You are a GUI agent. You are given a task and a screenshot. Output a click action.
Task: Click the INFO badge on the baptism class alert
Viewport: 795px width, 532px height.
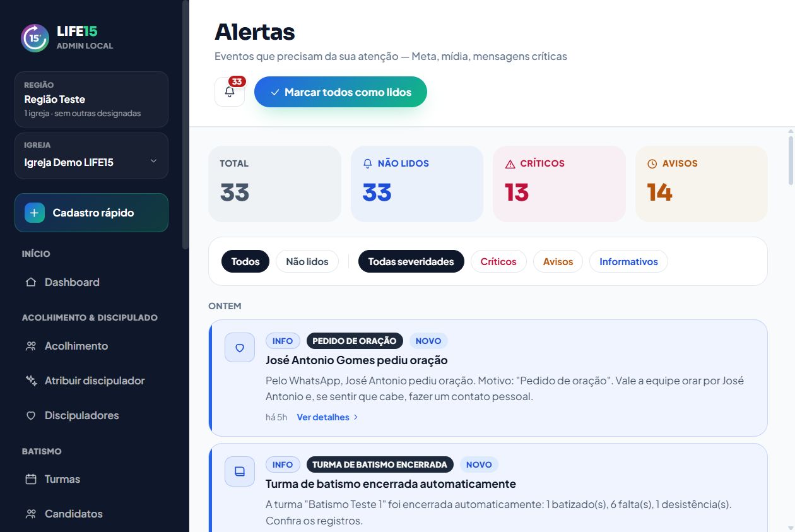tap(283, 464)
